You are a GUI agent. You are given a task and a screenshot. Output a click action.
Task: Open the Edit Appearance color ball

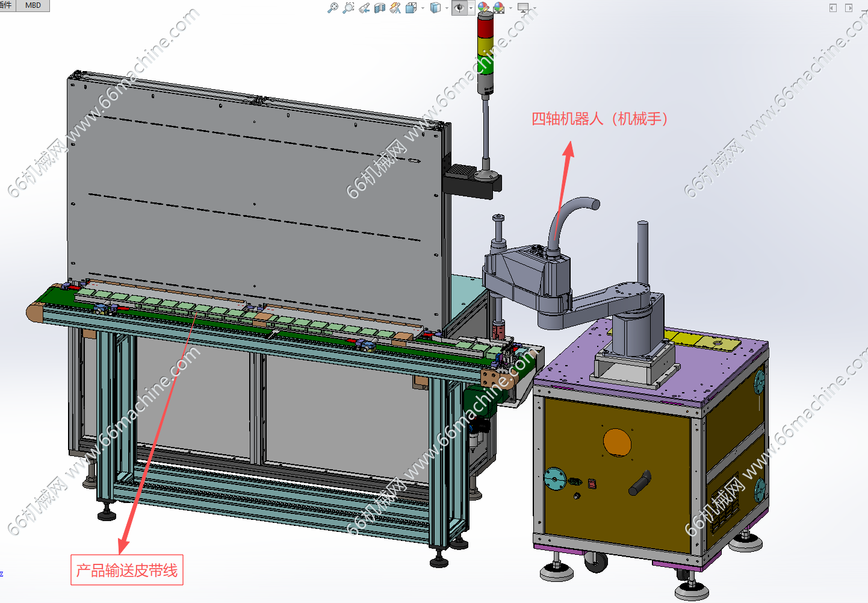coord(483,8)
